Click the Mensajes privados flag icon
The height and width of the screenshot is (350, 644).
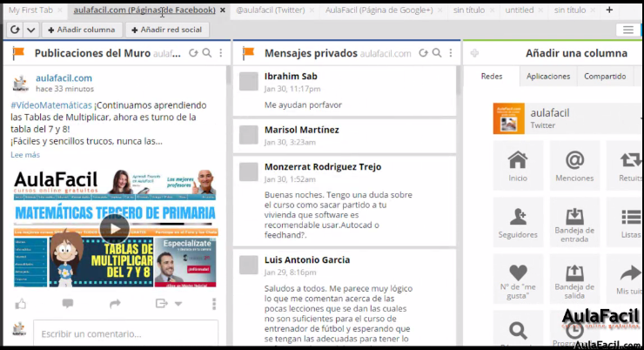(x=249, y=53)
